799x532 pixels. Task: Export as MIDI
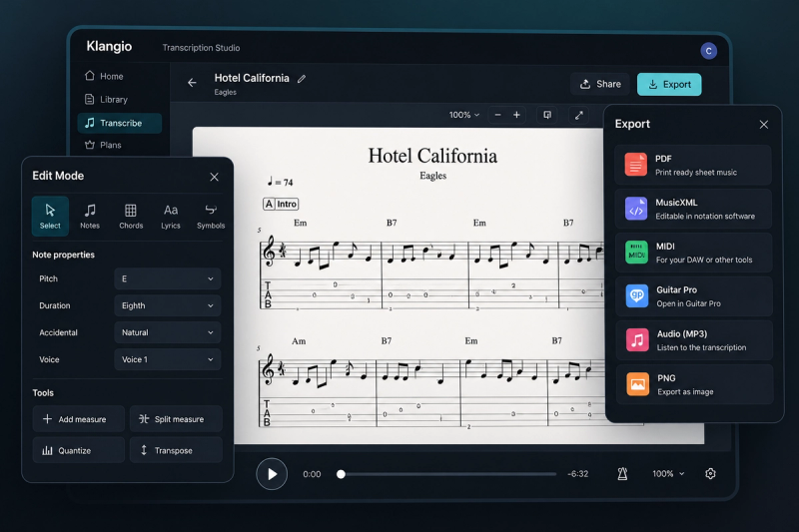693,253
